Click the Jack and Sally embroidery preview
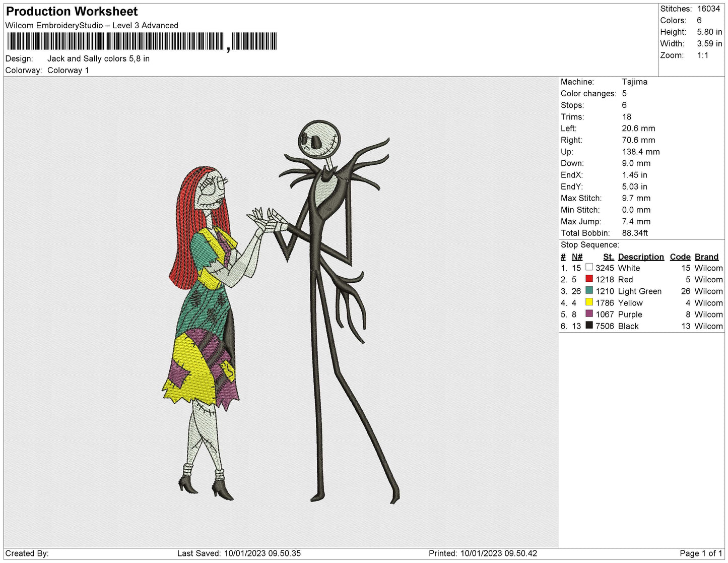728x563 pixels. (x=281, y=311)
